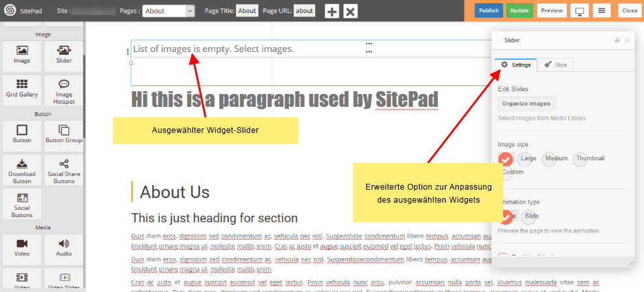Switch to the Settings tab

515,65
